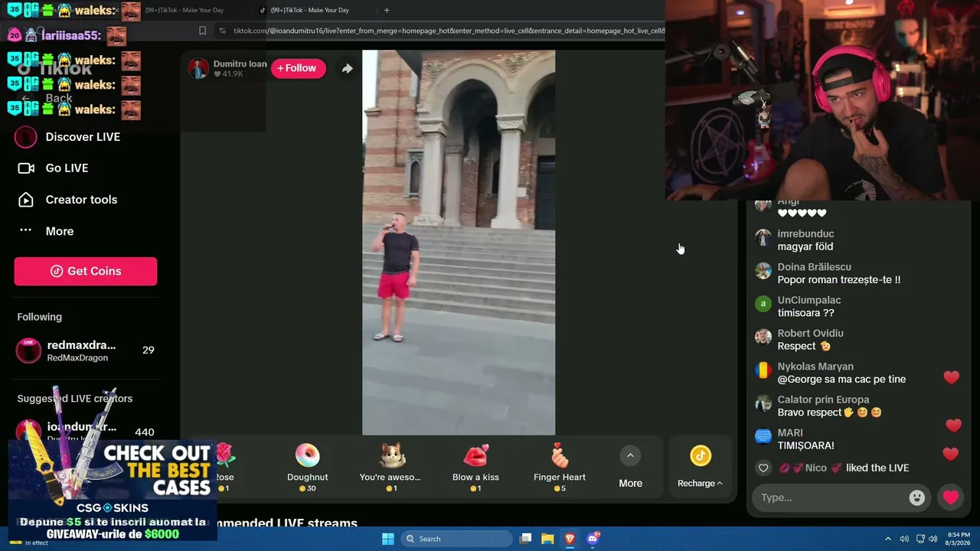The height and width of the screenshot is (551, 980).
Task: Open Dumitru Ioan's profile avatar
Action: pyautogui.click(x=198, y=69)
